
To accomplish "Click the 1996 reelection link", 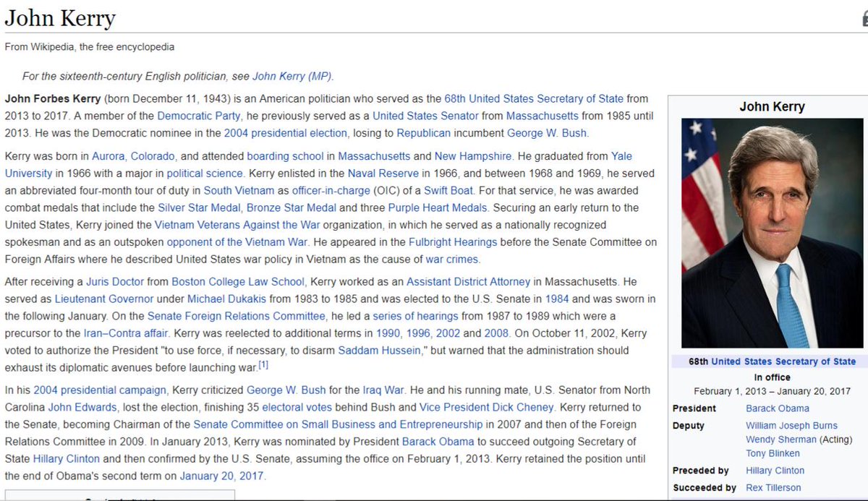I will click(x=417, y=334).
